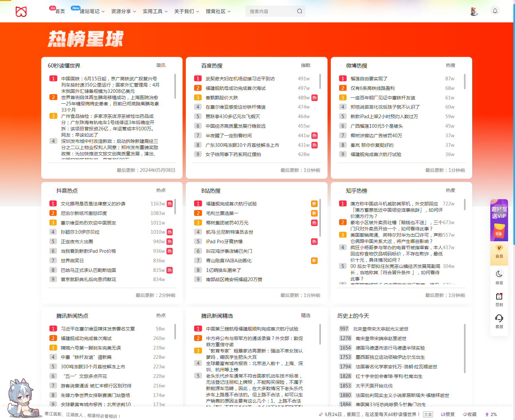Click the 热 badge beside 巴哈马正式承认巴勒斯坦国
515x420 pixels.
(169, 270)
